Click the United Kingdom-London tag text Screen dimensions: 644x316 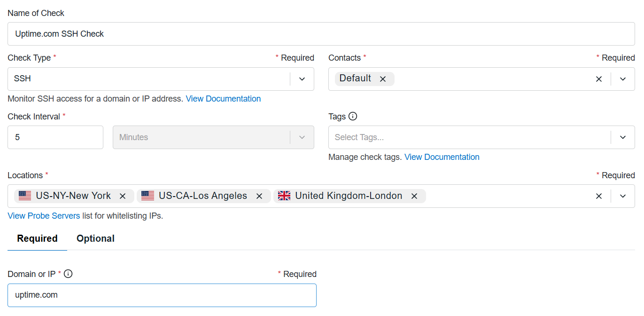(349, 196)
